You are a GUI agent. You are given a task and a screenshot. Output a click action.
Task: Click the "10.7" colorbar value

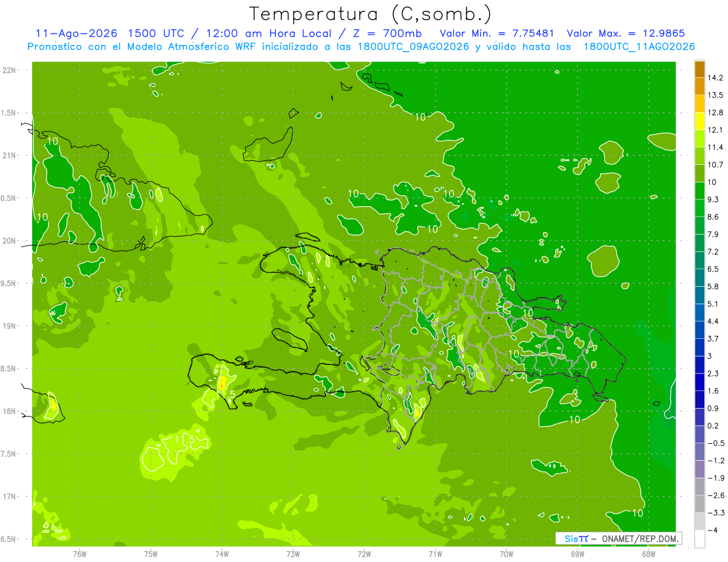click(715, 164)
